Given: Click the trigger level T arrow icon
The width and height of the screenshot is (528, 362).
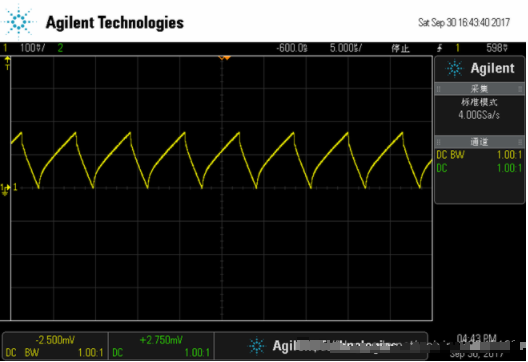Looking at the screenshot, I should [x=7, y=63].
